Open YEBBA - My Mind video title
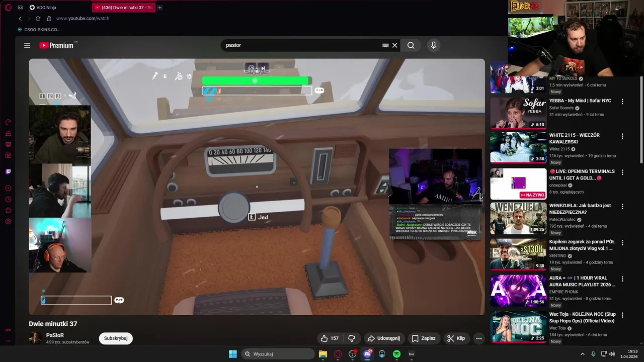 tap(580, 101)
